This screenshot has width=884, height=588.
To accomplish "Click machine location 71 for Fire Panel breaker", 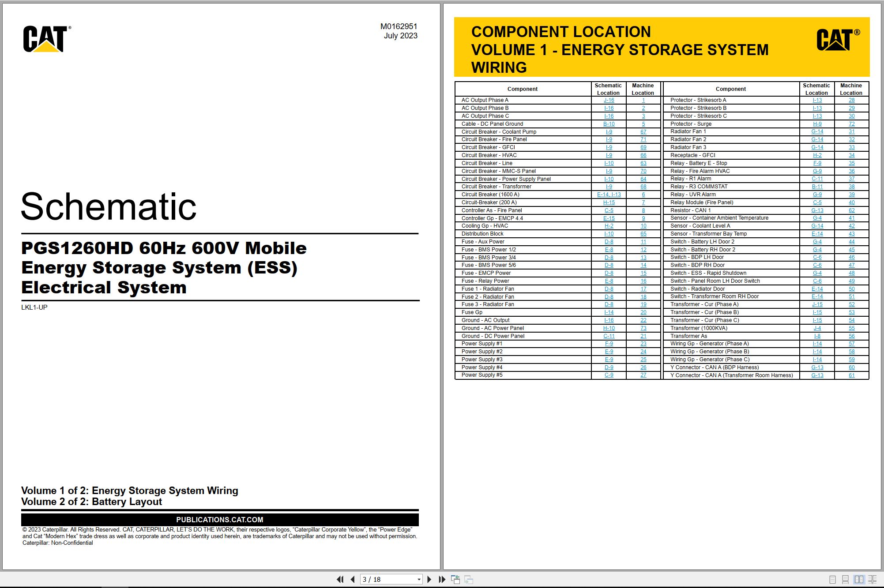I will (x=643, y=139).
